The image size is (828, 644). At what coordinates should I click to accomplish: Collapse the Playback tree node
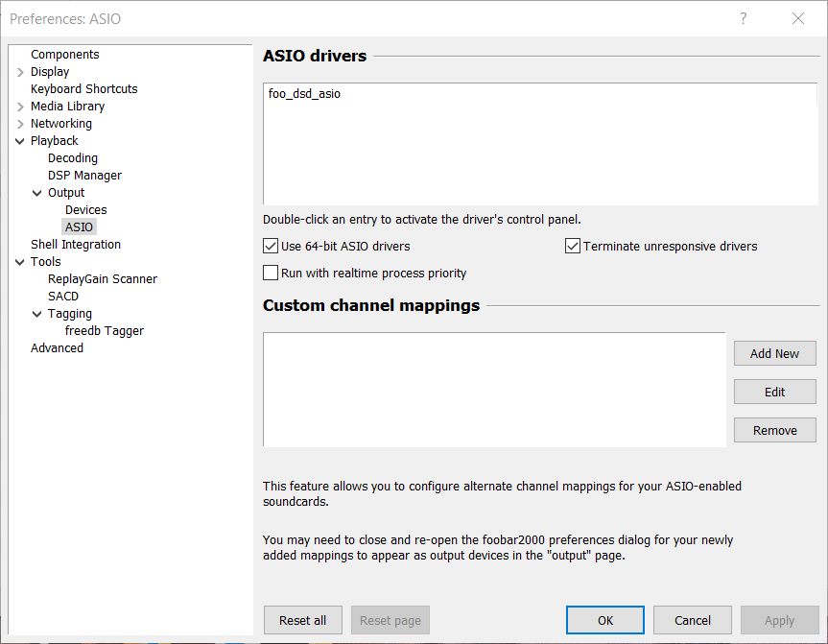click(21, 141)
